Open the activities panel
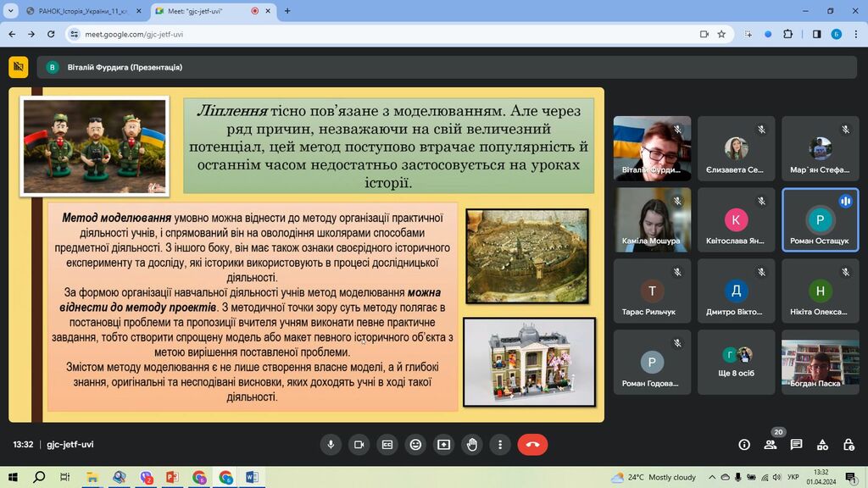Image resolution: width=868 pixels, height=488 pixels. tap(822, 444)
